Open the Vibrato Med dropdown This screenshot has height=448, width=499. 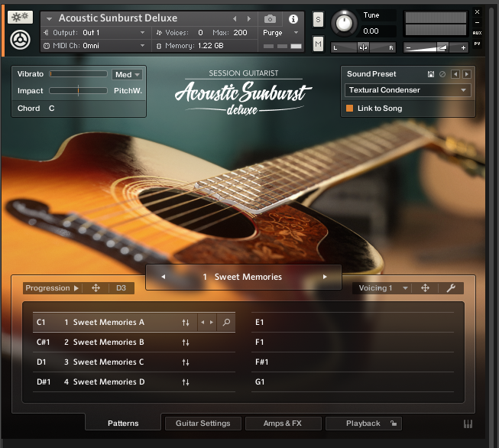point(128,74)
